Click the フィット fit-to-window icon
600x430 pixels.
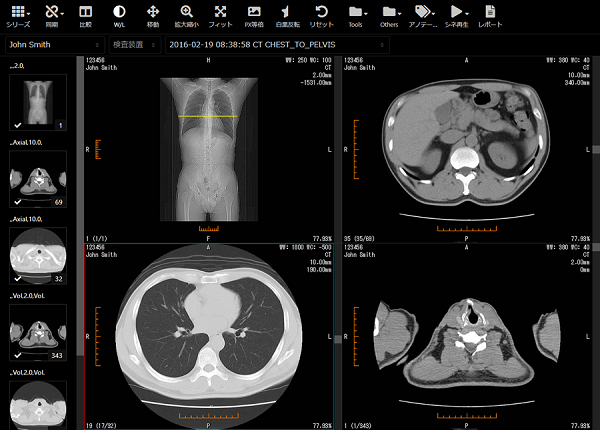pos(220,16)
